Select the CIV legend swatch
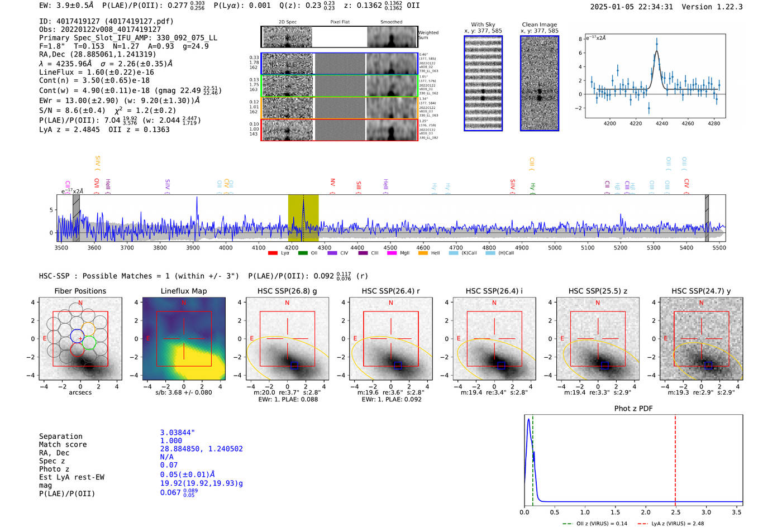The height and width of the screenshot is (532, 782). click(332, 253)
